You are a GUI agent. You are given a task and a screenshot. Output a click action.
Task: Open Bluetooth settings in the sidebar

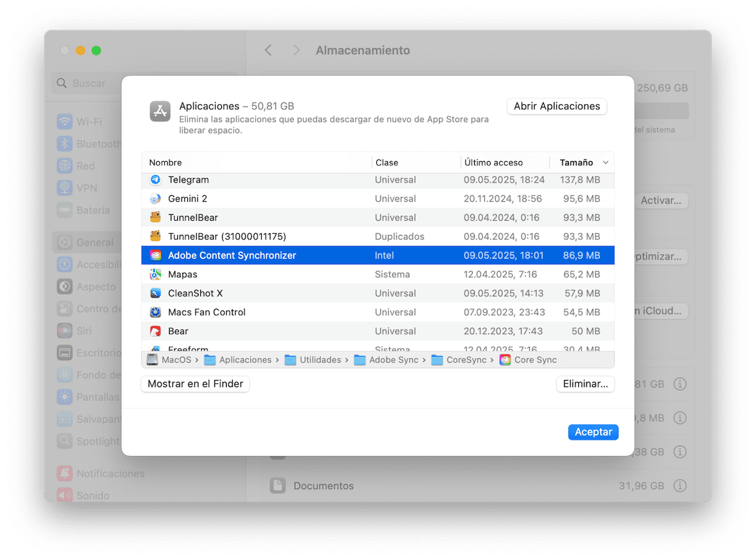[89, 144]
